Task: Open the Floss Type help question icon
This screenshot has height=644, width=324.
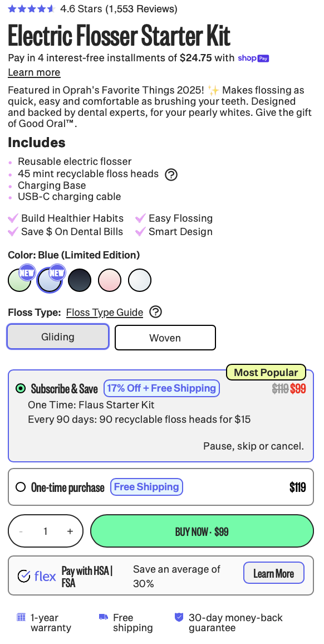Action: pyautogui.click(x=156, y=312)
